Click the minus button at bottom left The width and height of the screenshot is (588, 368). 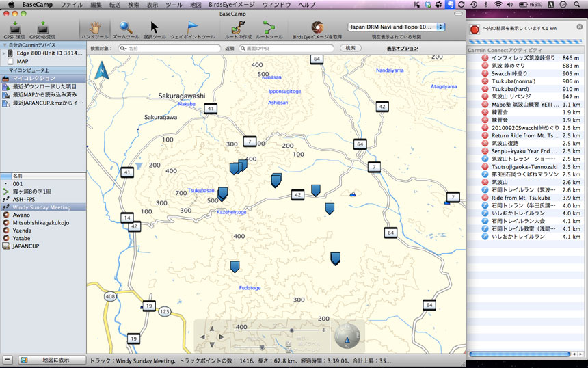8,360
